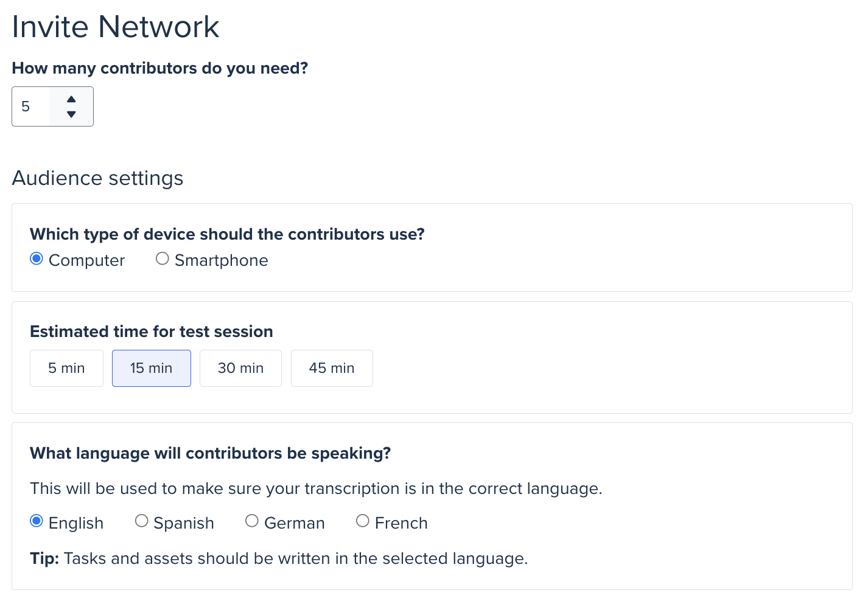
Task: Choose Spanish as the spoken language
Action: pos(142,521)
